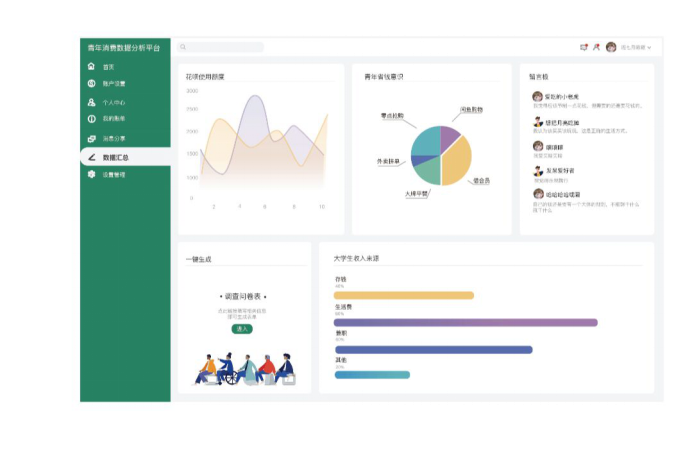
Task: Click second message board commenter avatar
Action: click(538, 122)
